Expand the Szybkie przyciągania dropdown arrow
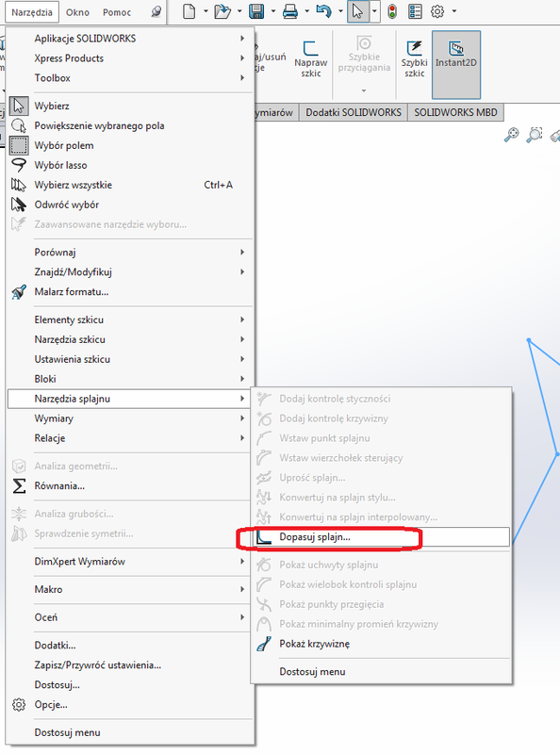Viewport: 560px width, 754px height. click(x=364, y=90)
